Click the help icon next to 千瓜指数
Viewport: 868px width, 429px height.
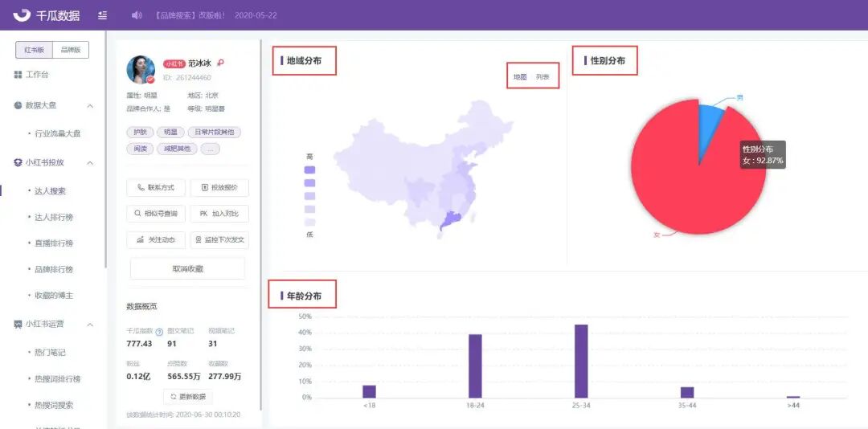[x=159, y=332]
